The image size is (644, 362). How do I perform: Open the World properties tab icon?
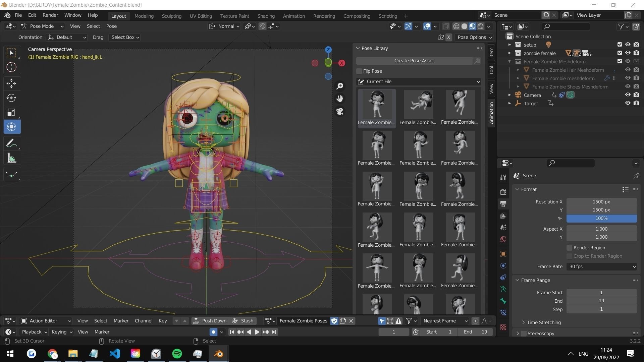pyautogui.click(x=503, y=239)
